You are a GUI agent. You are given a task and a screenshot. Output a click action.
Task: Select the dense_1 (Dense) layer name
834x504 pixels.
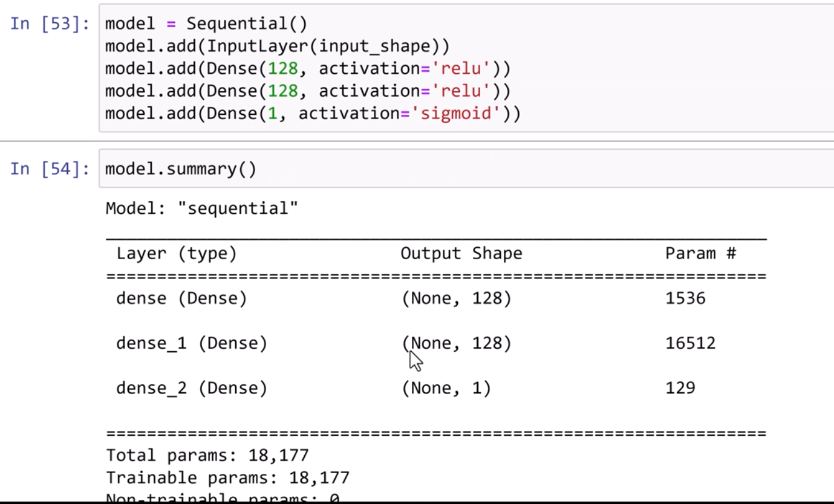pos(191,343)
